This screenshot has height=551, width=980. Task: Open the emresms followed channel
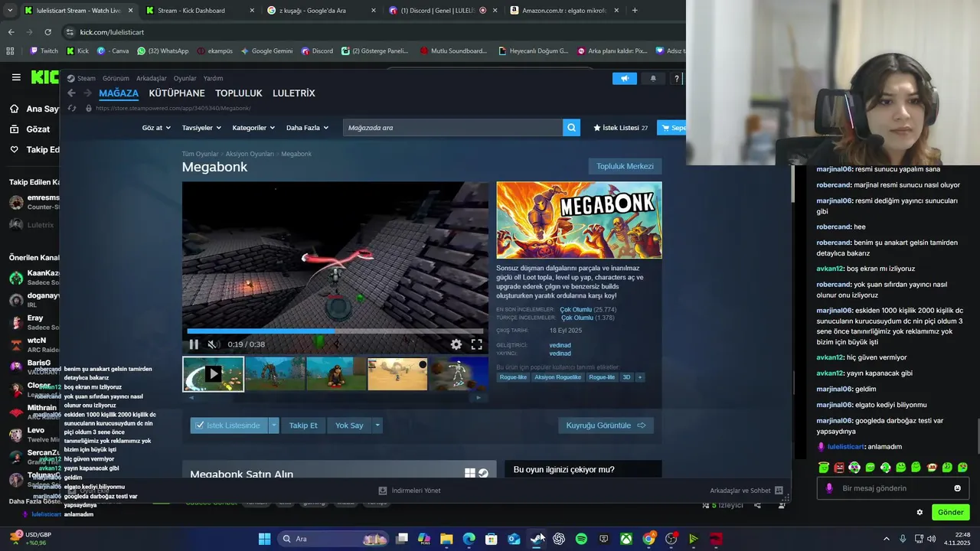pyautogui.click(x=34, y=202)
